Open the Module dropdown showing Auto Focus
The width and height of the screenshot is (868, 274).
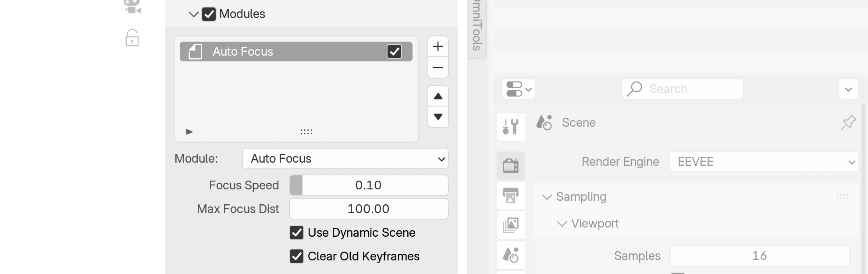[345, 159]
